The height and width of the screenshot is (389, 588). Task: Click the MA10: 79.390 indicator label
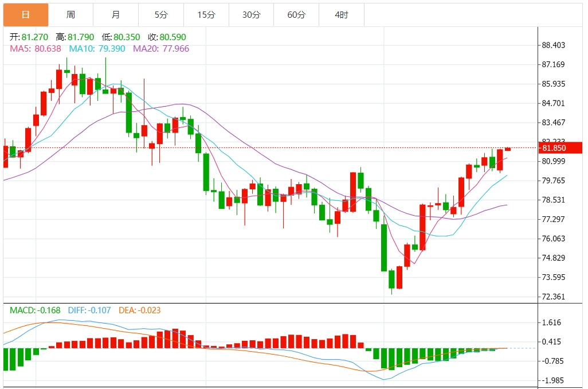(97, 49)
